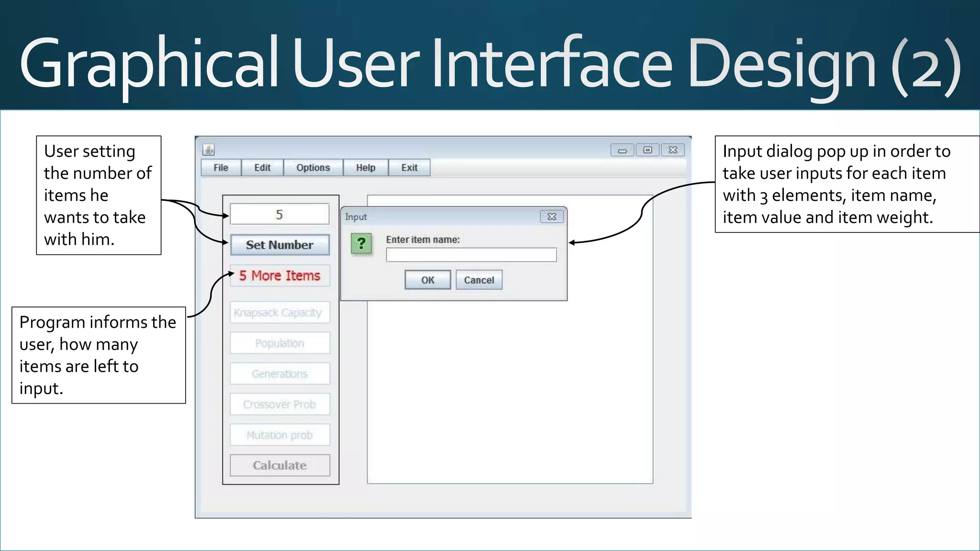
Task: Click OK in the Input dialog
Action: [427, 280]
